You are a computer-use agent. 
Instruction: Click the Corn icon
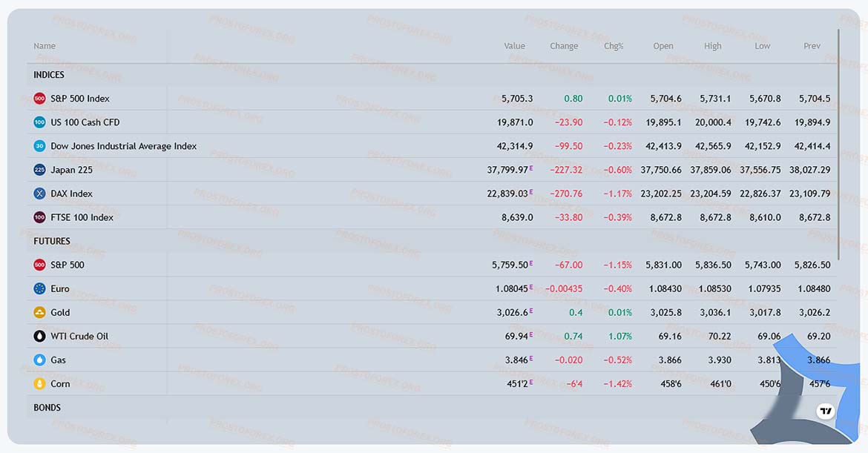(39, 384)
